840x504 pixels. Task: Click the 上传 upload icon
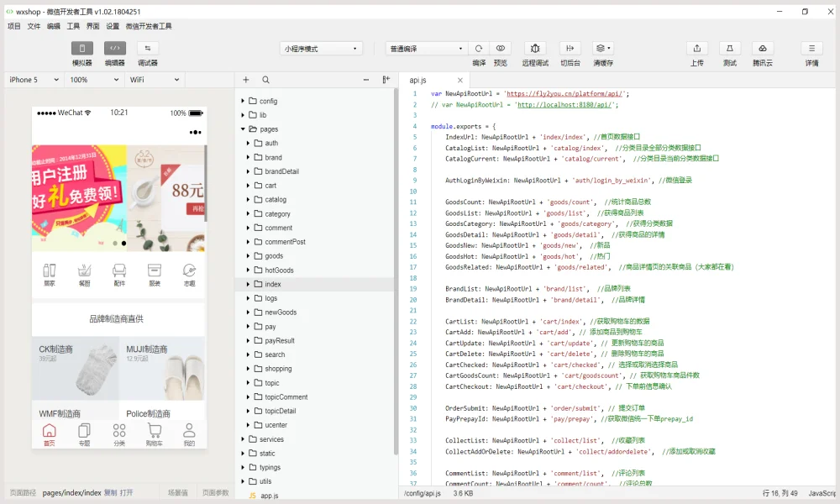coord(697,49)
